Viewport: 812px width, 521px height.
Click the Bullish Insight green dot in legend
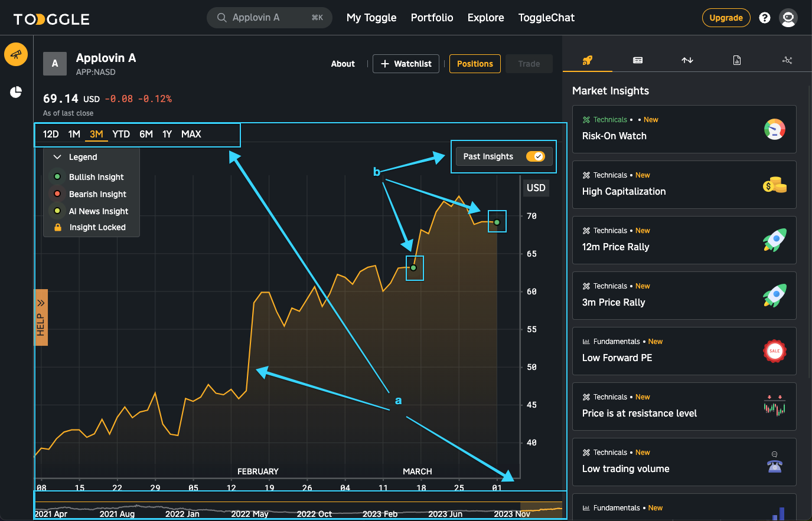point(57,176)
